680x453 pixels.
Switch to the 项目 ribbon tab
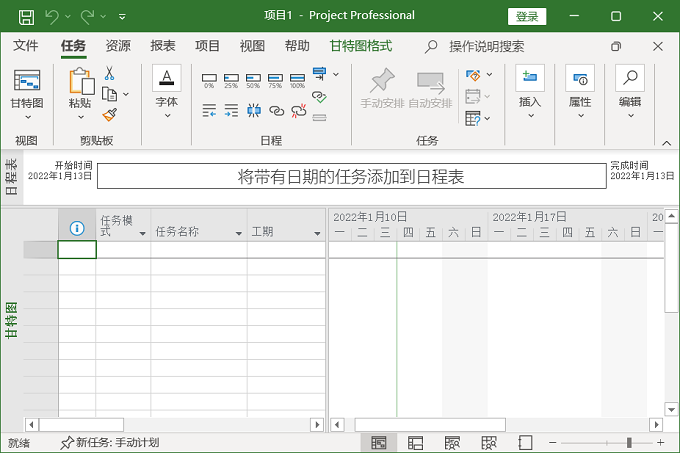click(x=207, y=46)
